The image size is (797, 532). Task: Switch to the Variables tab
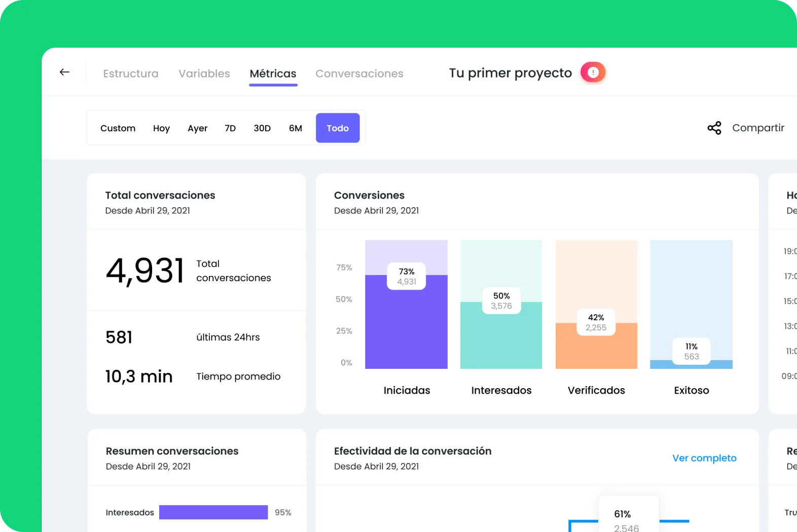point(204,73)
